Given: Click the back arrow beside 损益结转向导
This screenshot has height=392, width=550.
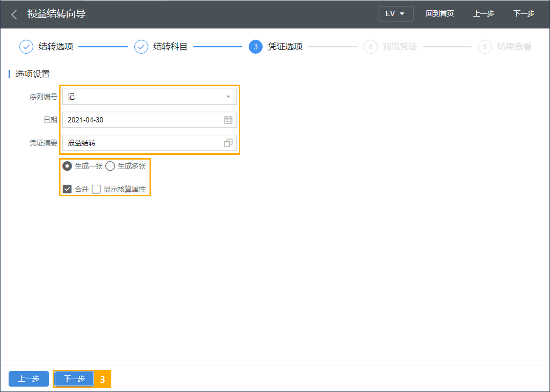Looking at the screenshot, I should tap(14, 14).
